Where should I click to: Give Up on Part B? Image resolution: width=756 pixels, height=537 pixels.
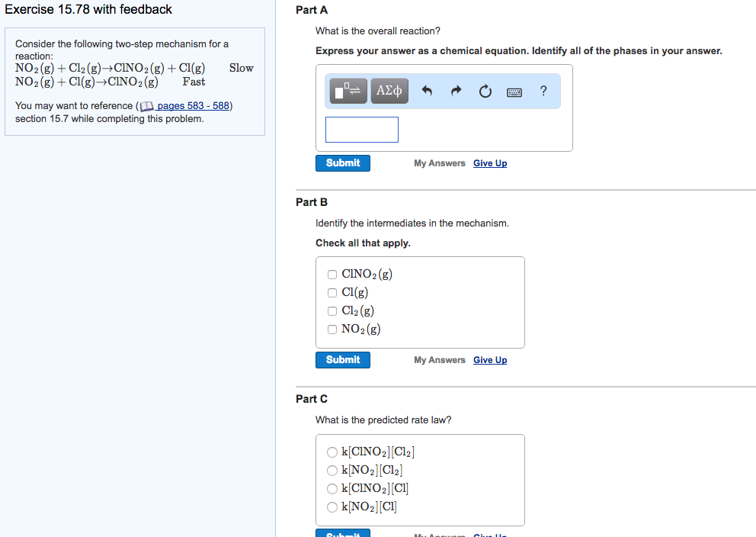click(x=490, y=359)
